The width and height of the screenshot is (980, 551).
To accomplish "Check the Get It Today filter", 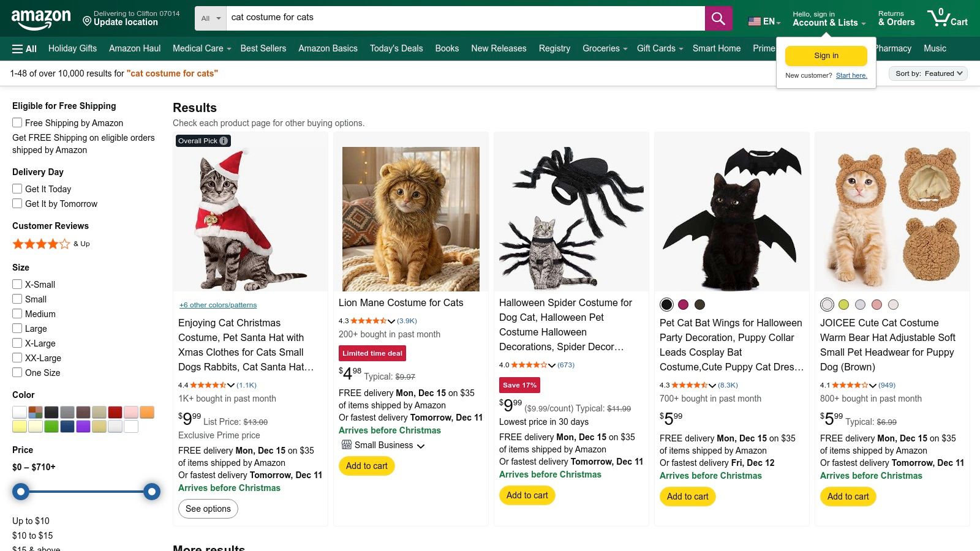I will [17, 189].
